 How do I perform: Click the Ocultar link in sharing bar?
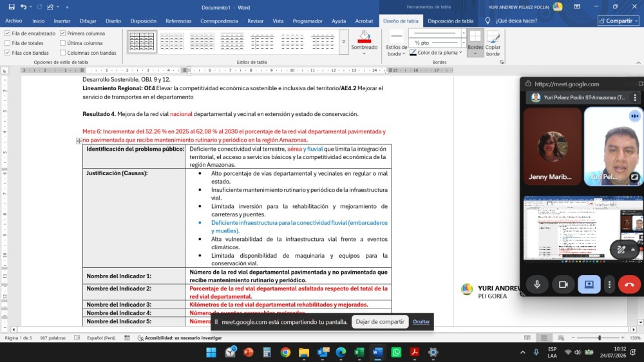(x=421, y=321)
